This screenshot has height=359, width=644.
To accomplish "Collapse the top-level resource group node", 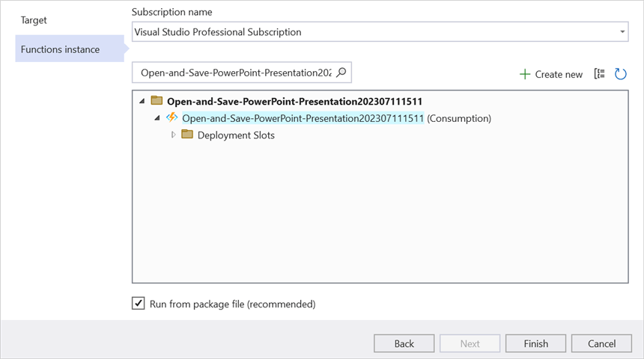I will coord(142,100).
